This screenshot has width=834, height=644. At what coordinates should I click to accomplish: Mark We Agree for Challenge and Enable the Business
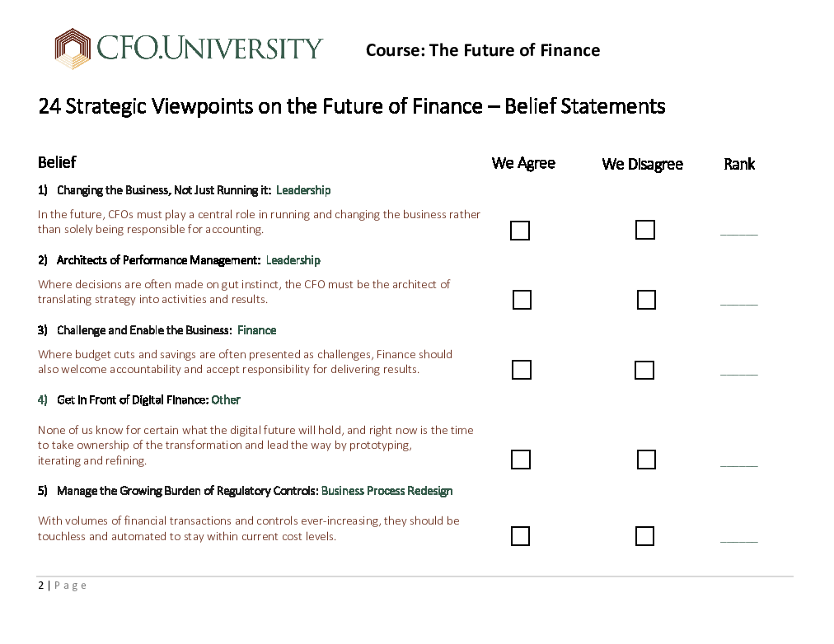(x=521, y=370)
